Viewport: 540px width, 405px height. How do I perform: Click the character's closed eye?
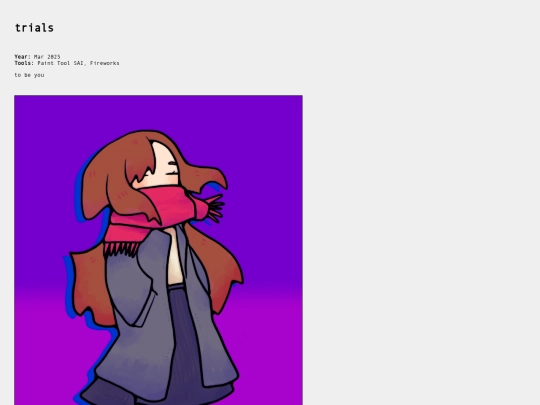[x=172, y=173]
